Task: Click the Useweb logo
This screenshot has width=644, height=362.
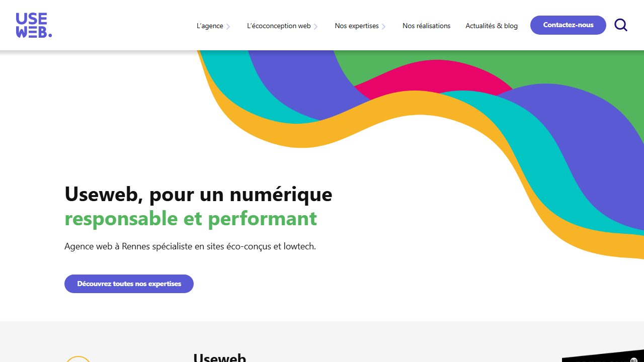Action: 34,25
